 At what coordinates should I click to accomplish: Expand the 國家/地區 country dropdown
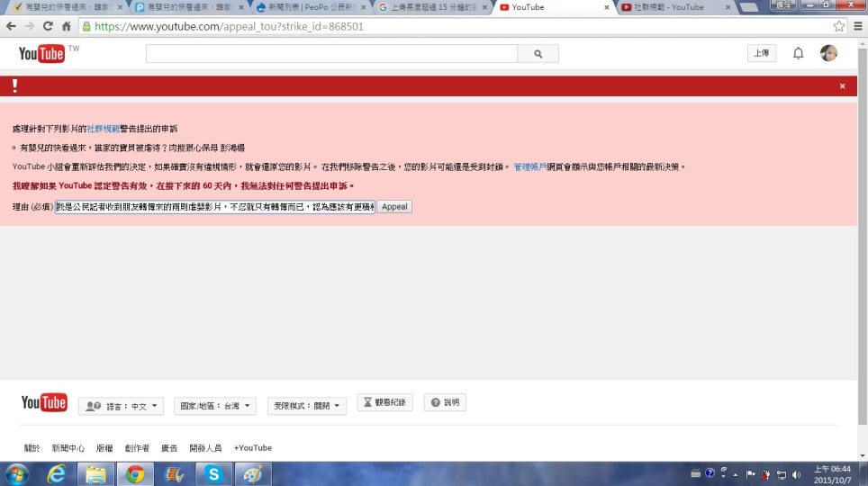[x=216, y=406]
